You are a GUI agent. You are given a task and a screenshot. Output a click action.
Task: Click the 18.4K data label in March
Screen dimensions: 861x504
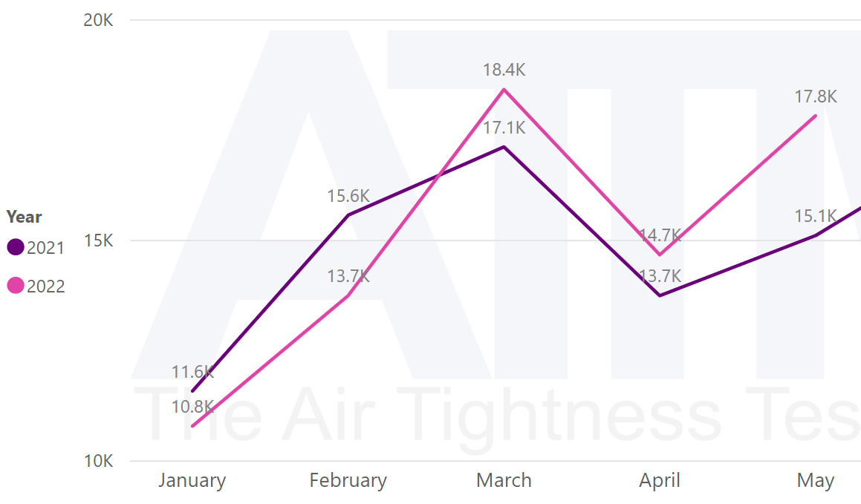504,70
